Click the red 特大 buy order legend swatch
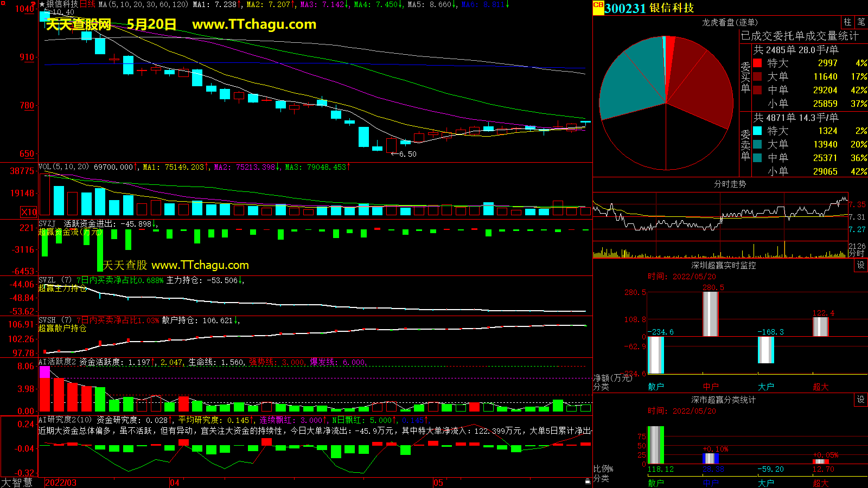 757,63
